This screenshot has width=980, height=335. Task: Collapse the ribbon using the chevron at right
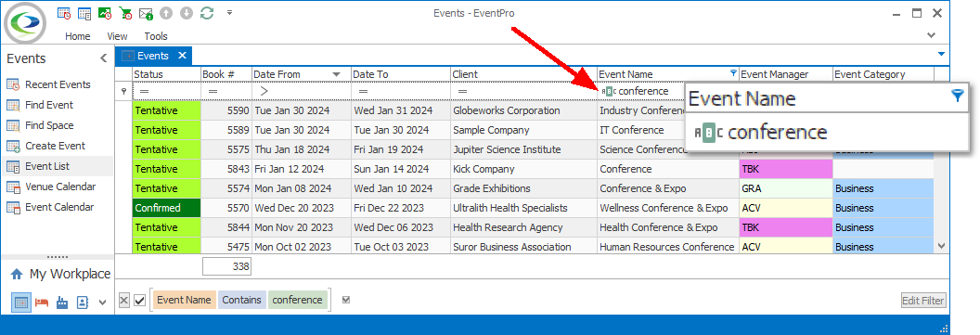coord(931,35)
